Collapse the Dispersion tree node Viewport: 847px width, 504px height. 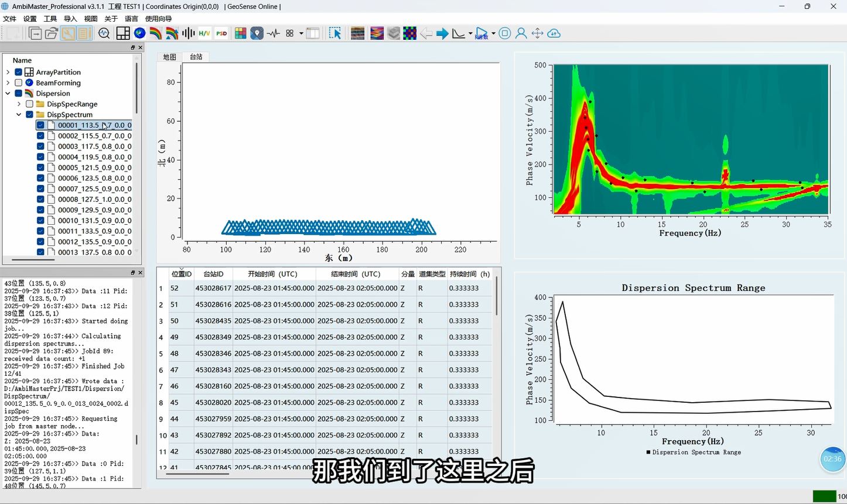pyautogui.click(x=9, y=93)
